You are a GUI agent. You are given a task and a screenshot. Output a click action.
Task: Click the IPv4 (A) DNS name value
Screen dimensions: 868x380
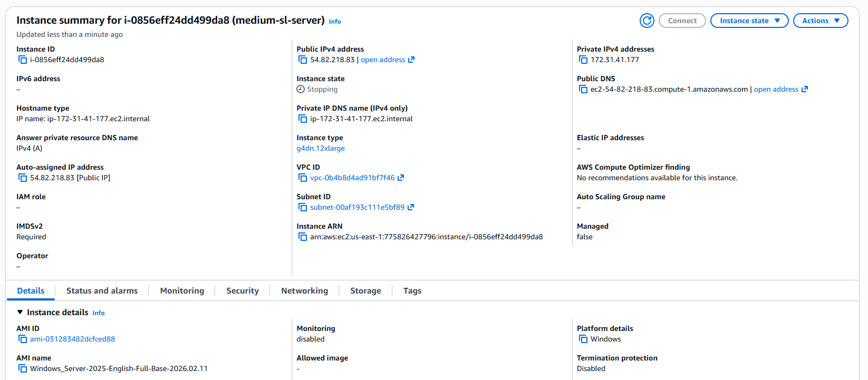click(x=30, y=148)
